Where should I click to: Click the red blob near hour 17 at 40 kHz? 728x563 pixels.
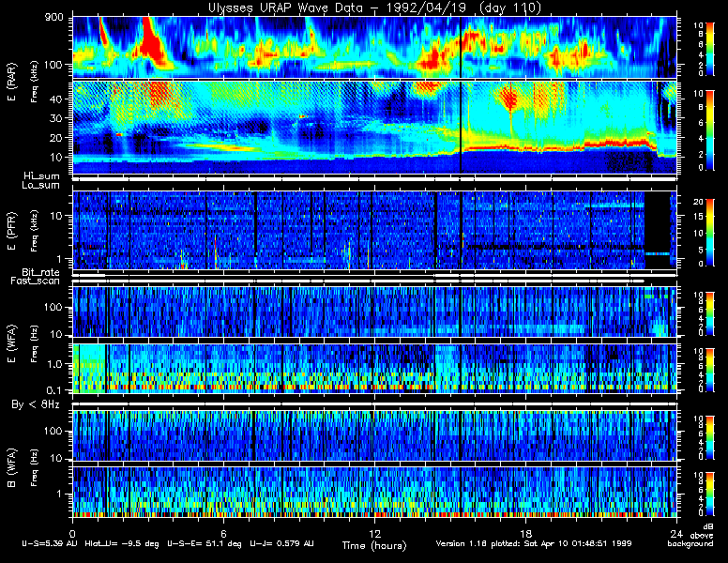[x=509, y=99]
